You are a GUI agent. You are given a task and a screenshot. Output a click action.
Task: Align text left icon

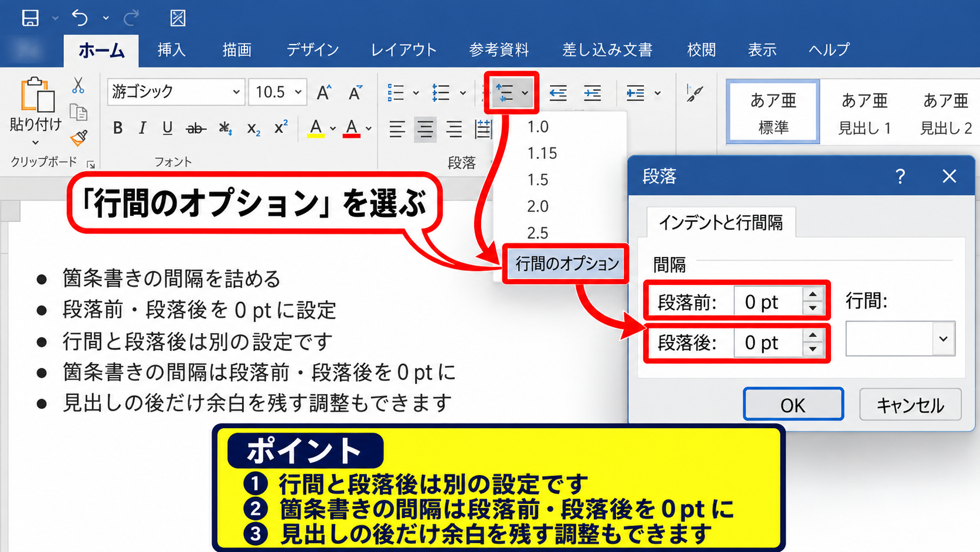pyautogui.click(x=397, y=128)
